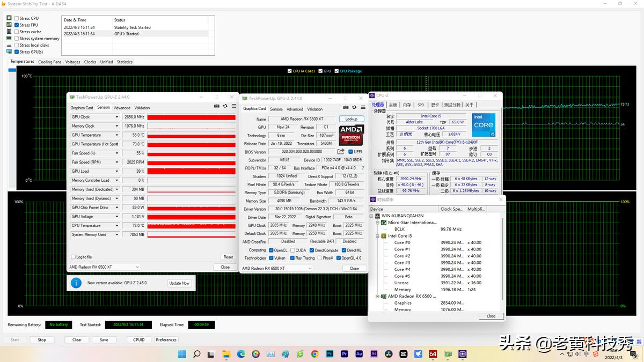Click the refresh icon in GPU-Z Graphics Card window
644x362 pixels.
pos(354,107)
